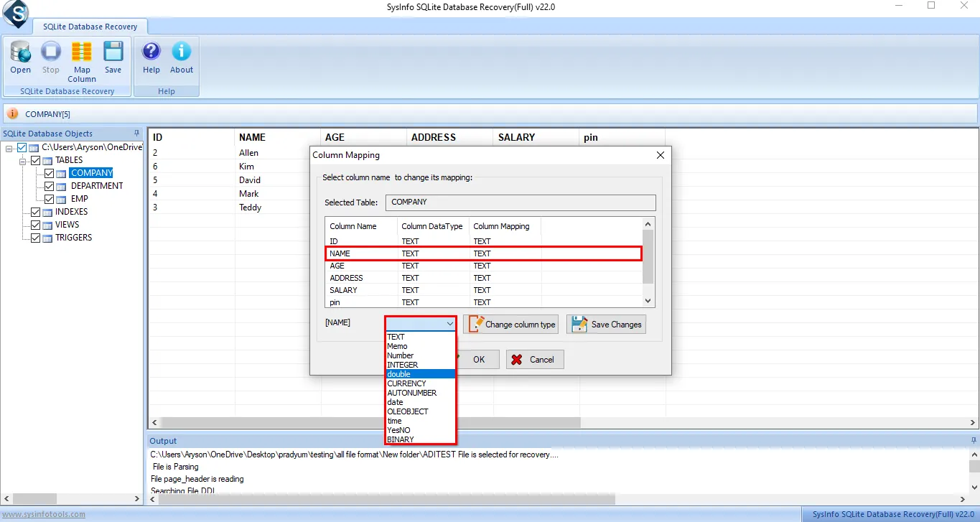
Task: Toggle the DEPARTMENT table checkbox
Action: click(x=49, y=186)
